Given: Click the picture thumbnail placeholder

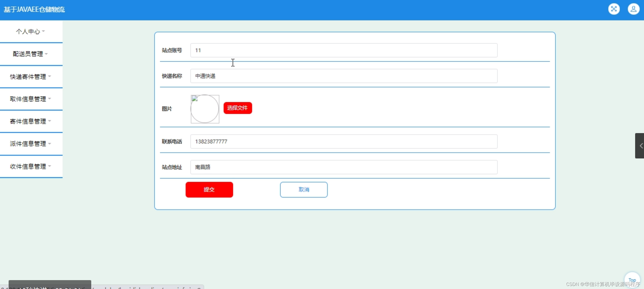Looking at the screenshot, I should [205, 109].
